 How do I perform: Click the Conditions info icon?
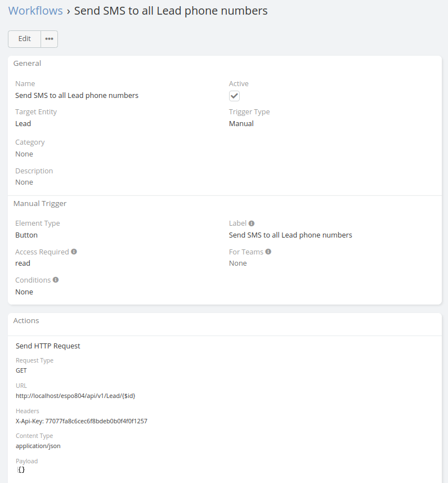pos(56,280)
